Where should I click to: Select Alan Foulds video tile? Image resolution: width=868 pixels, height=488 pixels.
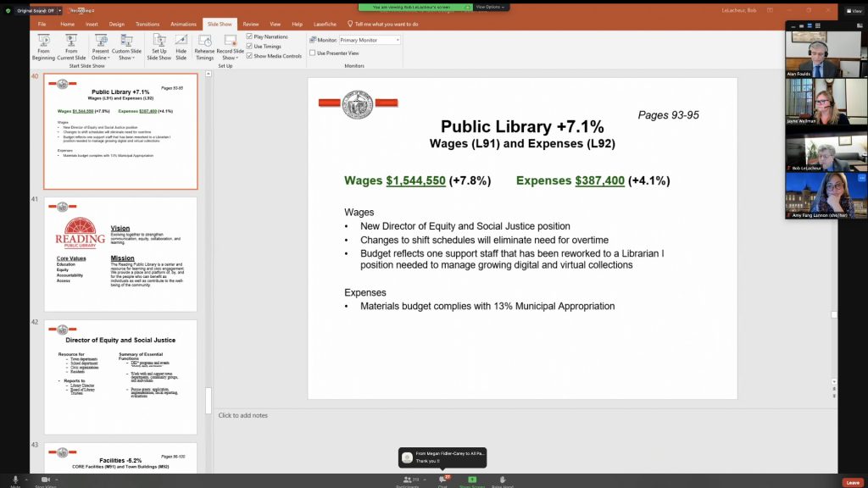826,54
